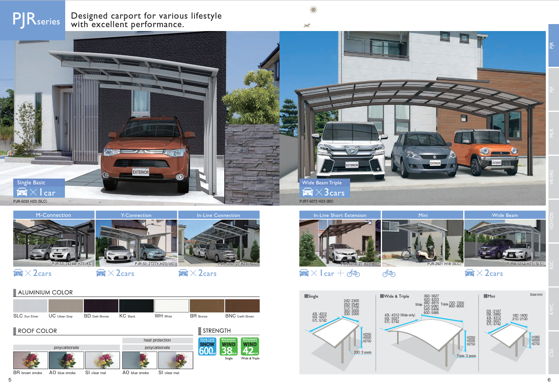Click the small bird icon below the sun
This screenshot has width=559, height=392.
307,26
